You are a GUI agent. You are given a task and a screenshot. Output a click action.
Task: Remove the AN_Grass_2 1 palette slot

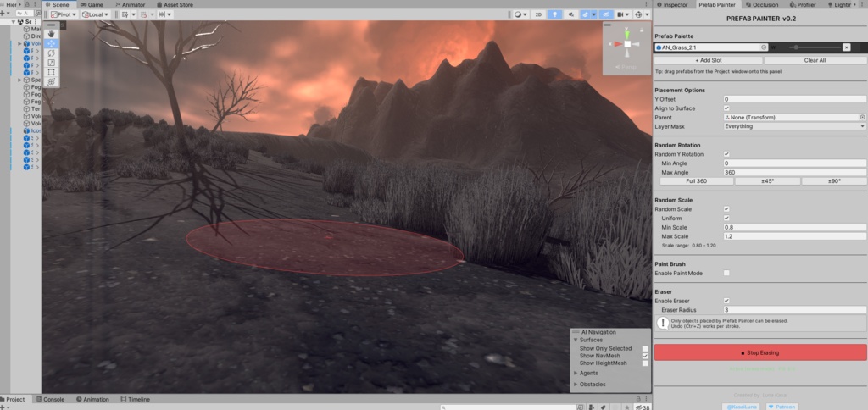click(x=847, y=47)
